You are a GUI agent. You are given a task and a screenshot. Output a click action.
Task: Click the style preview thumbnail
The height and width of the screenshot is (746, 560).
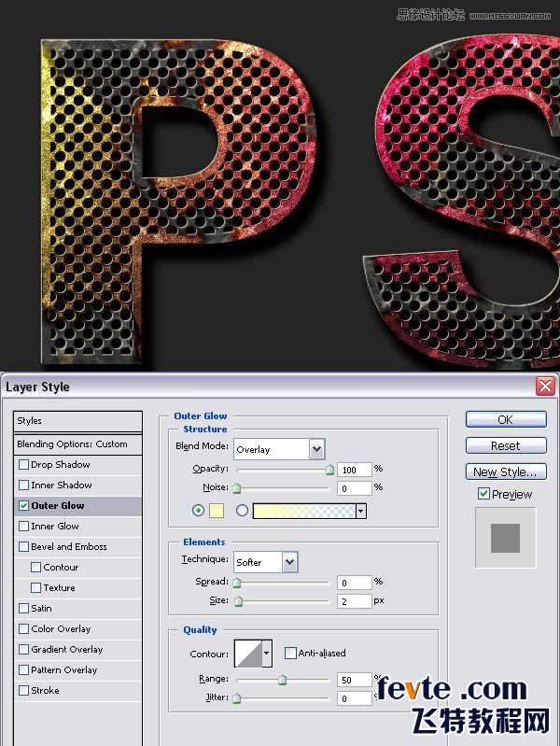(505, 538)
